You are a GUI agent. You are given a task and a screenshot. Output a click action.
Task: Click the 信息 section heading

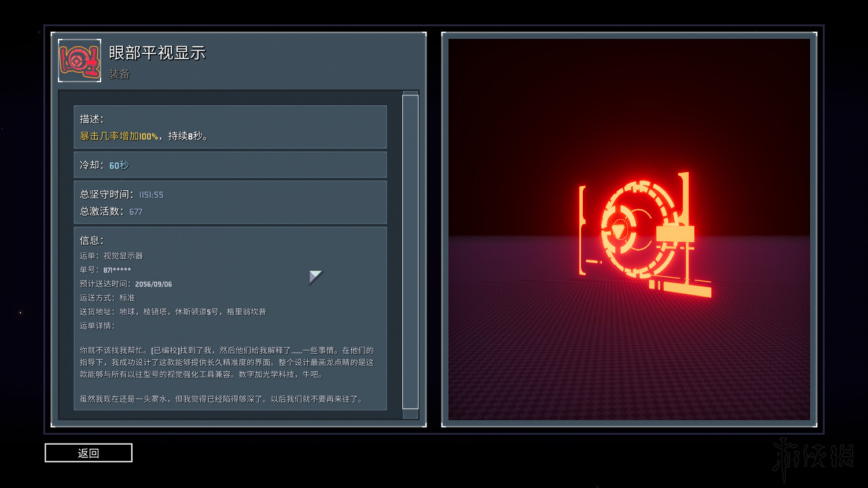coord(91,240)
